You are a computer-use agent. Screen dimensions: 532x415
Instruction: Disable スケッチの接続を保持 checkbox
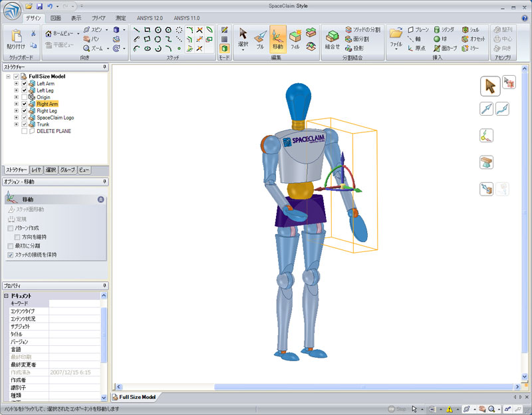(10, 255)
